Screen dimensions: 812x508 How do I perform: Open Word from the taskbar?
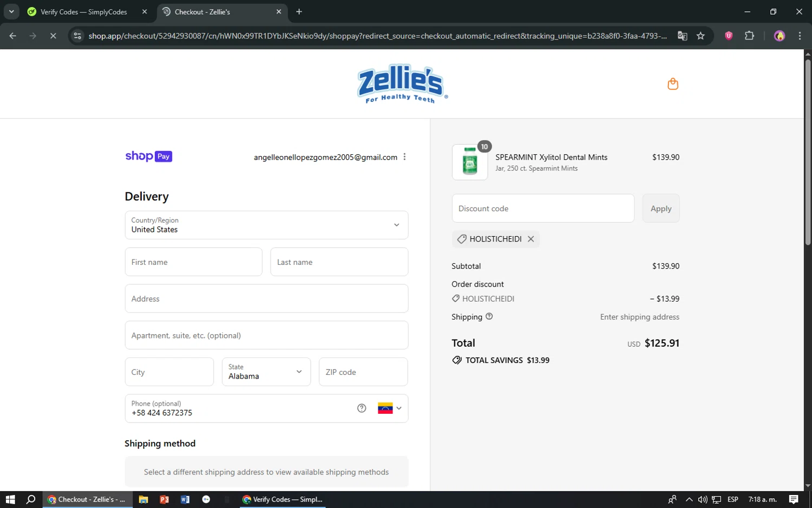click(185, 499)
